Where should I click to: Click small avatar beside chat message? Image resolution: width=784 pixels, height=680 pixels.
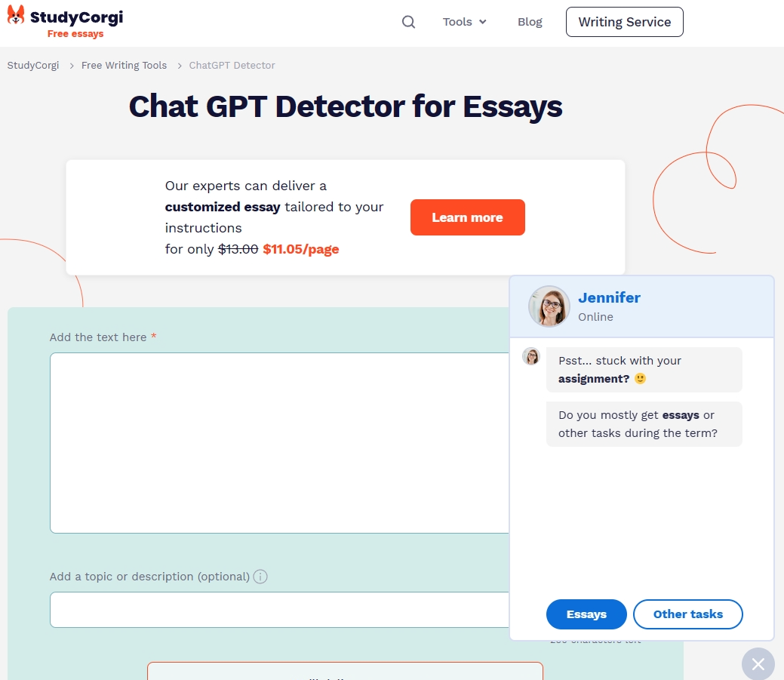[531, 356]
